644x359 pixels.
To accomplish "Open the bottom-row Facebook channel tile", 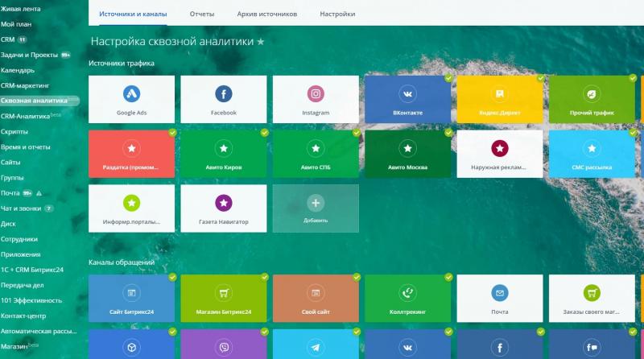I will click(x=499, y=345).
